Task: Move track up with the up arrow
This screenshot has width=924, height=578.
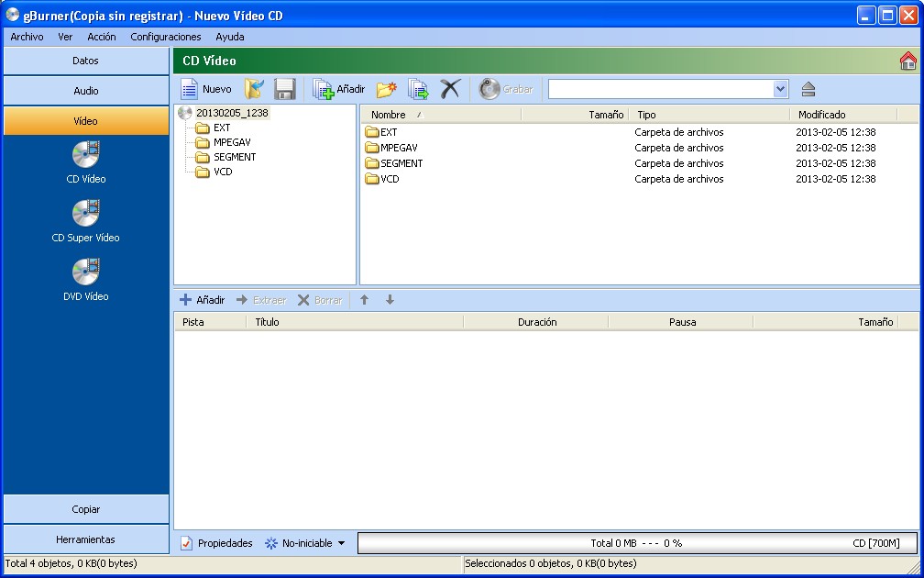Action: (x=365, y=300)
